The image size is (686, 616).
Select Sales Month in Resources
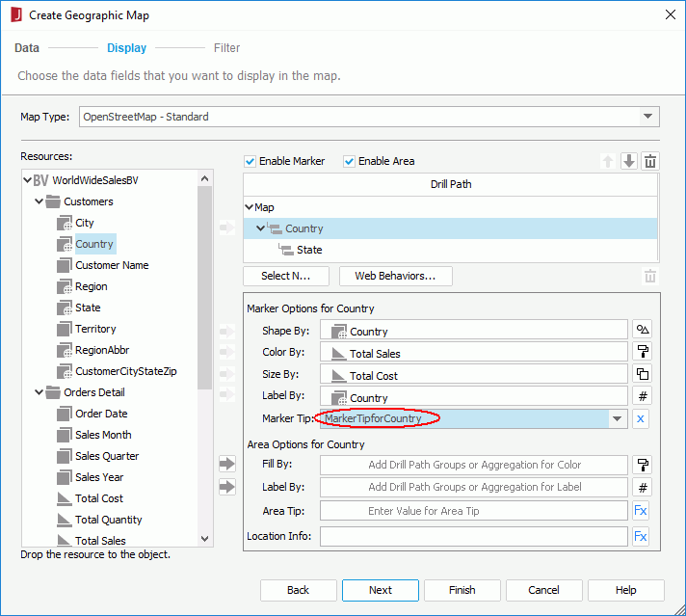(x=103, y=435)
